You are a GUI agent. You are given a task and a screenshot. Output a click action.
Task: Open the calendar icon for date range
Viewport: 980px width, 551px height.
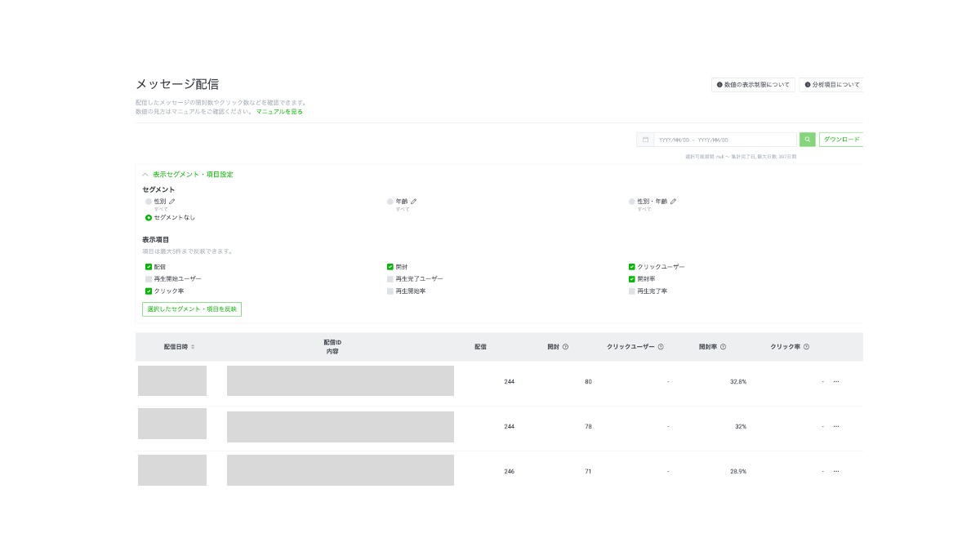pyautogui.click(x=645, y=140)
